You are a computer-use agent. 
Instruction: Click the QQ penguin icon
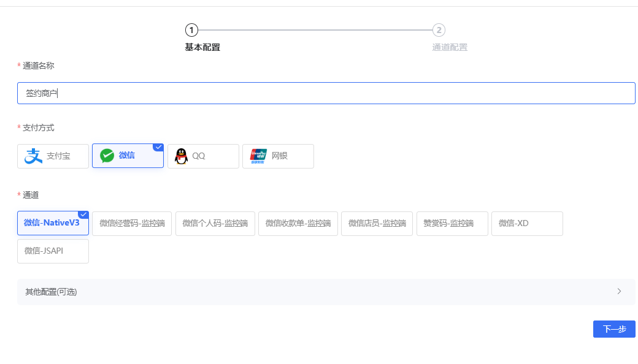click(181, 156)
